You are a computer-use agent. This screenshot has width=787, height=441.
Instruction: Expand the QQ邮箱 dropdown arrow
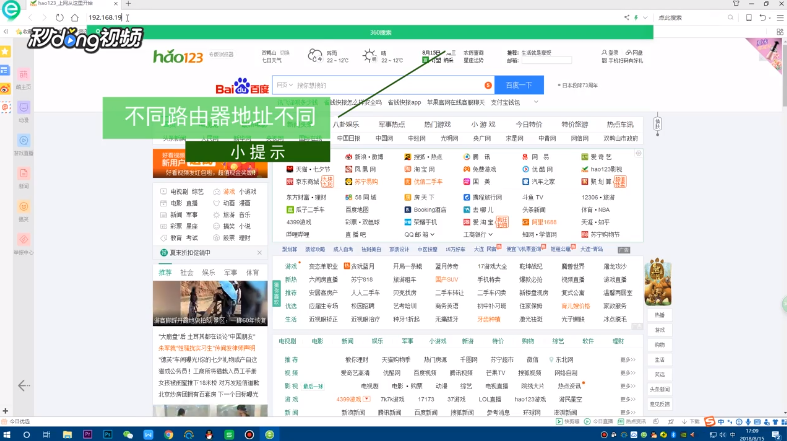pos(432,234)
